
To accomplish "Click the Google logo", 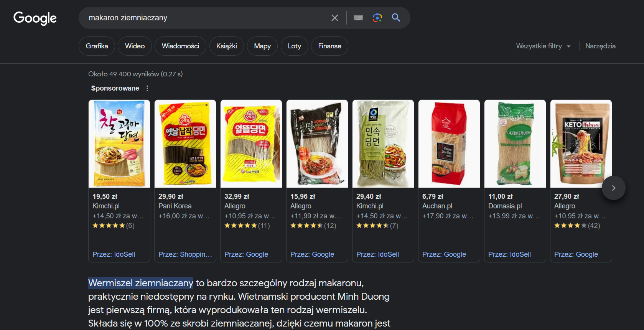I will 35,18.
